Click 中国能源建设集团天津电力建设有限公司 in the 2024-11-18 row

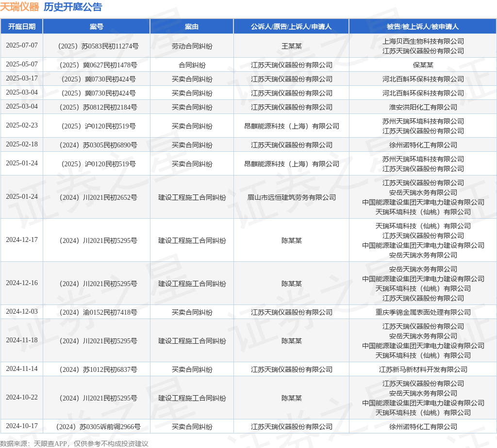(423, 346)
